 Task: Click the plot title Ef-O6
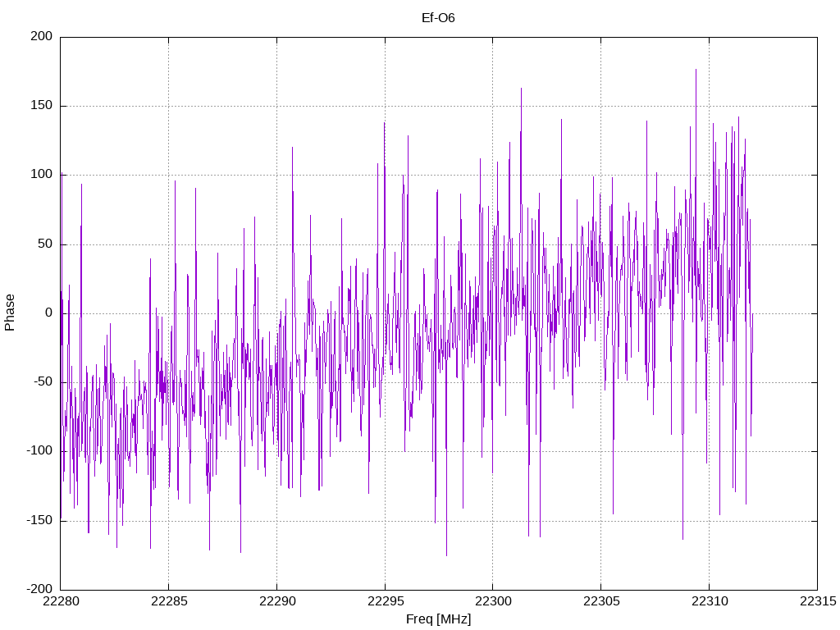click(438, 18)
